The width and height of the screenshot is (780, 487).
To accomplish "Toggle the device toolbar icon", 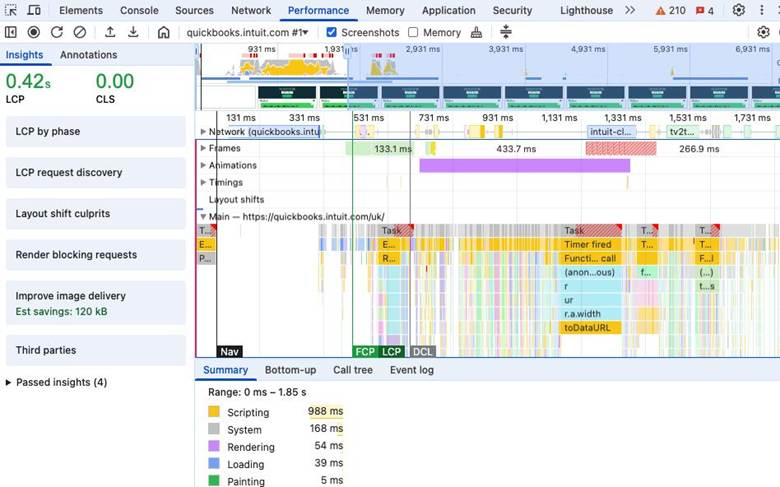I will 34,10.
